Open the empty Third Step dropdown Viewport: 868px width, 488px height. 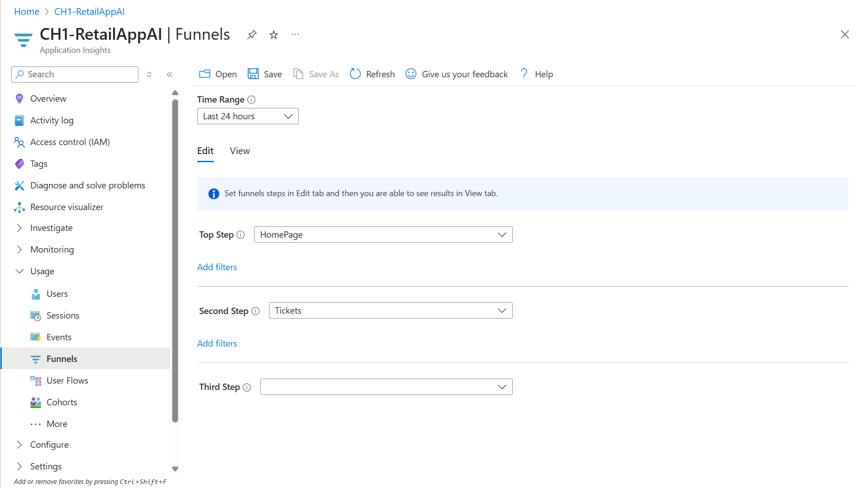(x=386, y=387)
